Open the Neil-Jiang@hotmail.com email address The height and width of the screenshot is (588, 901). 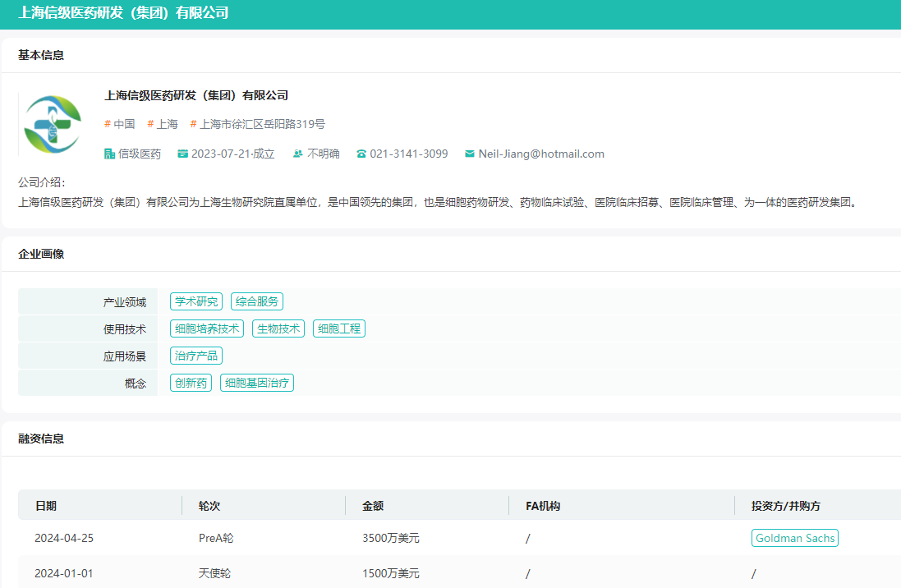click(541, 154)
